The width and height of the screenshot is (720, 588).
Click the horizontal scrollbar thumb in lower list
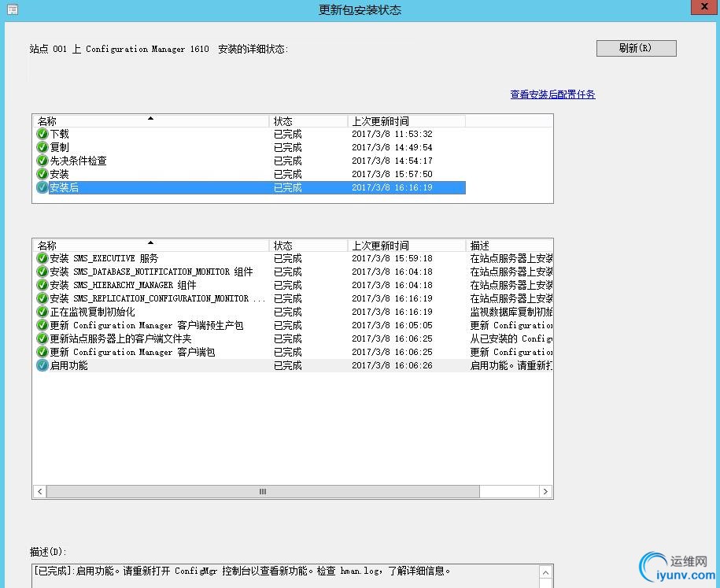coord(263,491)
